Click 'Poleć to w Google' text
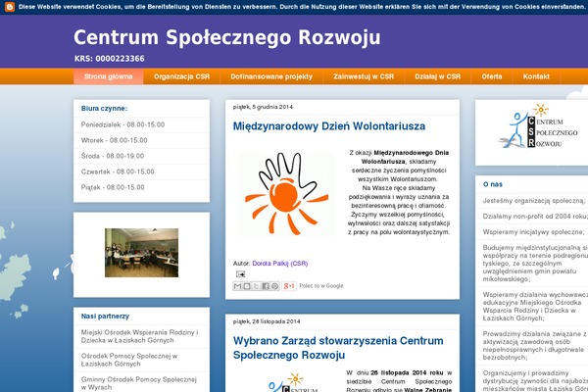Image resolution: width=588 pixels, height=392 pixels. pos(321,286)
